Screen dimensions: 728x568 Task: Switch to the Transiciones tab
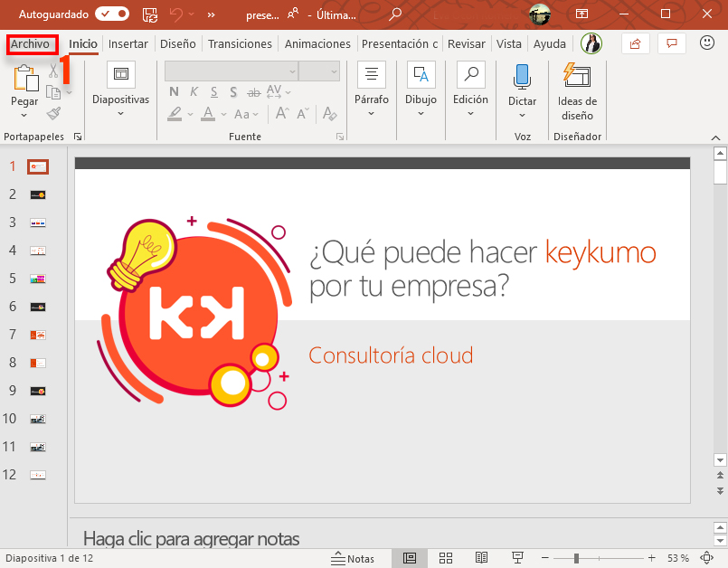point(240,44)
